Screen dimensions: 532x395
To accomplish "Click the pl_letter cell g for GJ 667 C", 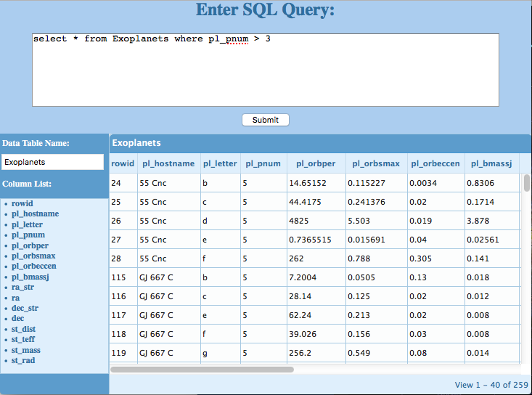I will point(221,353).
